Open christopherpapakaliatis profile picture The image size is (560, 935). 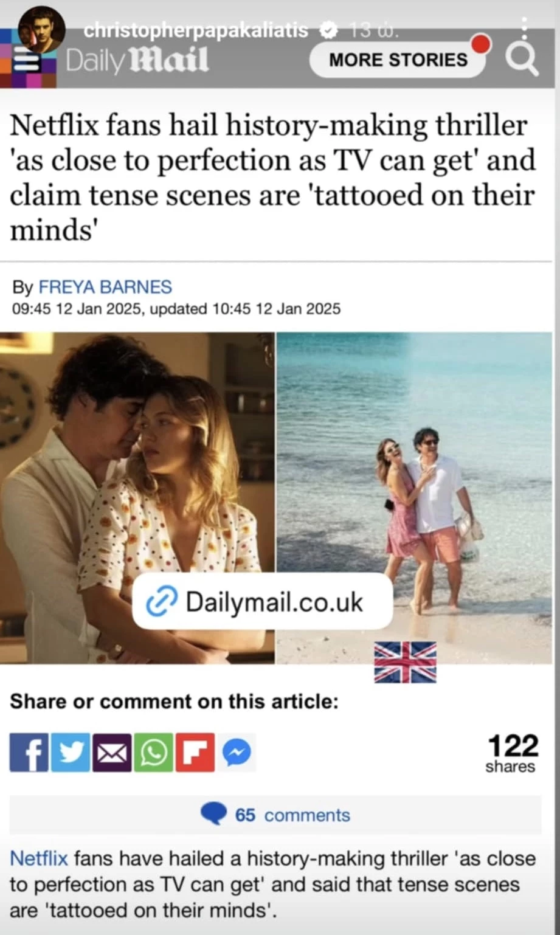pos(41,30)
